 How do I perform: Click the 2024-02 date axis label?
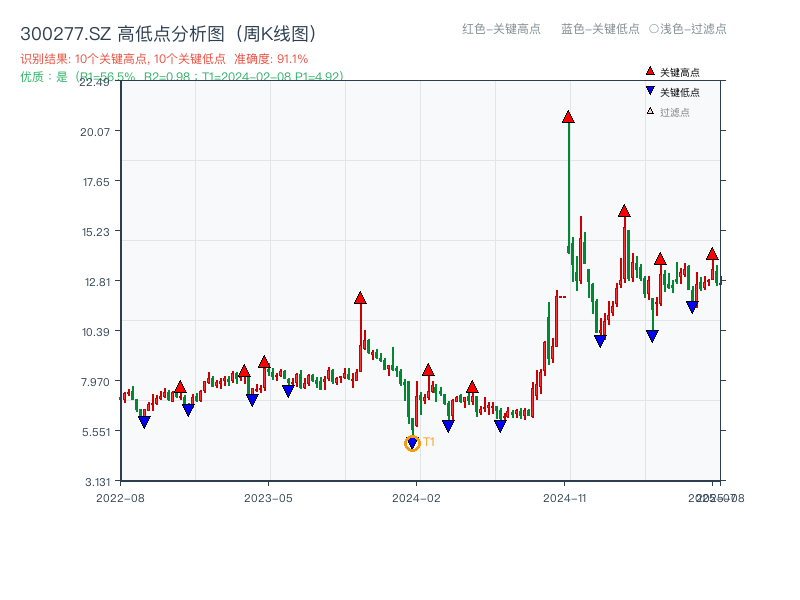416,498
